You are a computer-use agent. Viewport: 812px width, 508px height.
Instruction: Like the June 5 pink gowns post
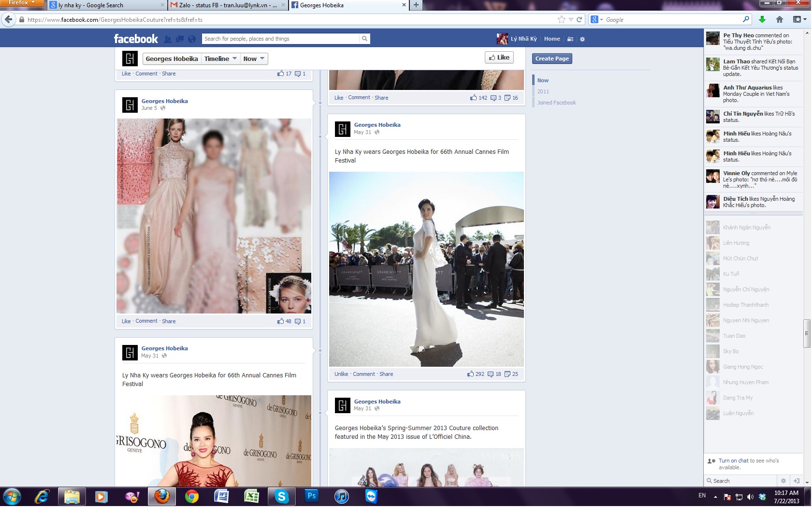(x=126, y=321)
